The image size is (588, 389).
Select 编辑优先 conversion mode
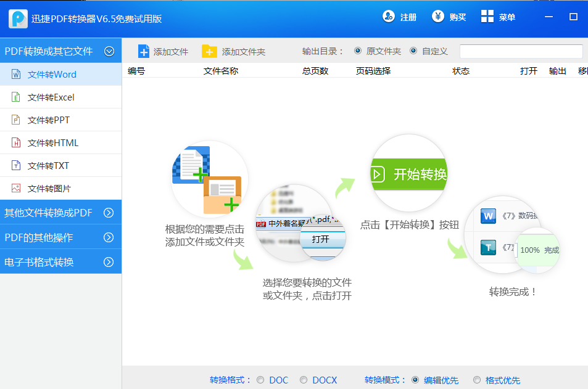[415, 380]
